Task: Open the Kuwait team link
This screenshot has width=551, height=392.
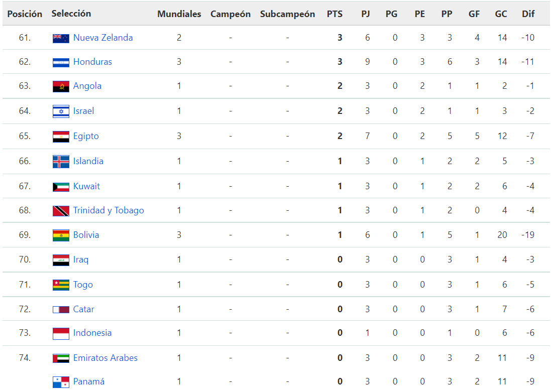Action: (x=86, y=186)
